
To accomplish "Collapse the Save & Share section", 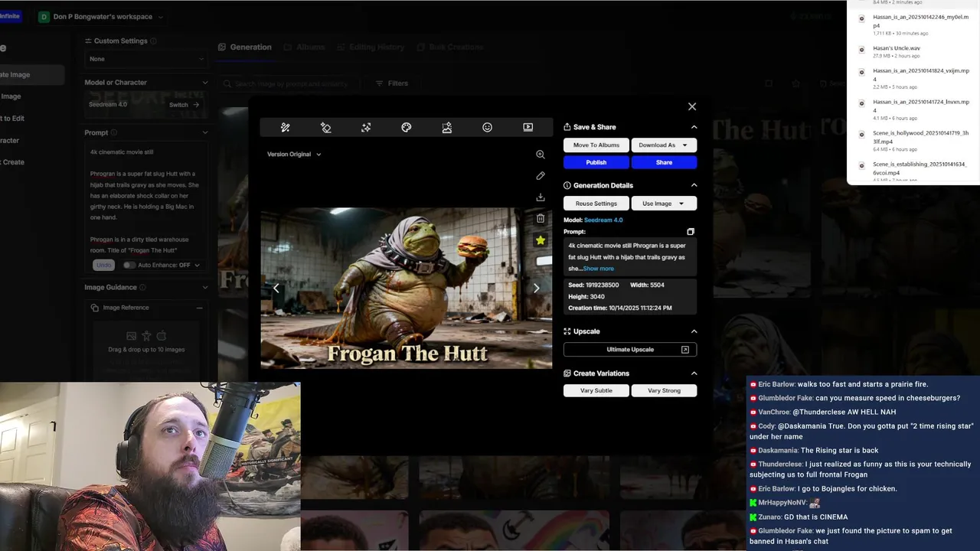I will click(x=694, y=127).
